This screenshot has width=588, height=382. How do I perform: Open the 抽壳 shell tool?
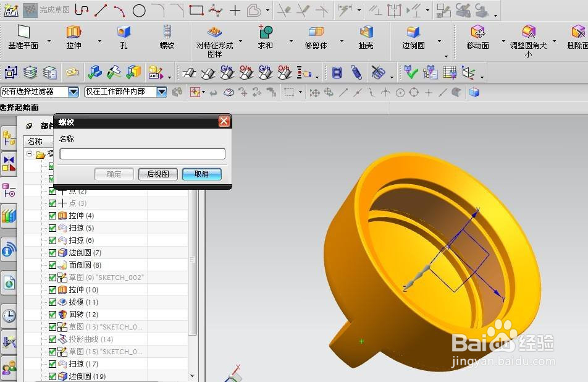click(x=366, y=37)
